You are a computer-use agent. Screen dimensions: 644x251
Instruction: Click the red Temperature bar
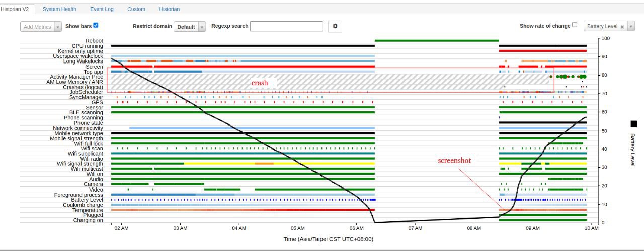pos(243,210)
